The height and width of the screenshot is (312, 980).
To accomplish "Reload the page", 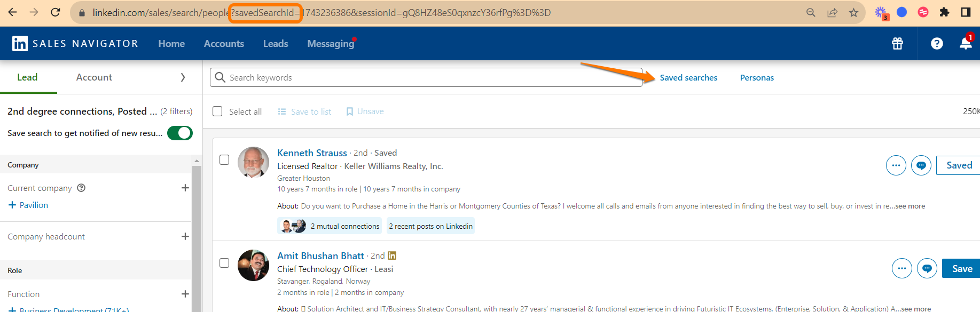I will 56,12.
